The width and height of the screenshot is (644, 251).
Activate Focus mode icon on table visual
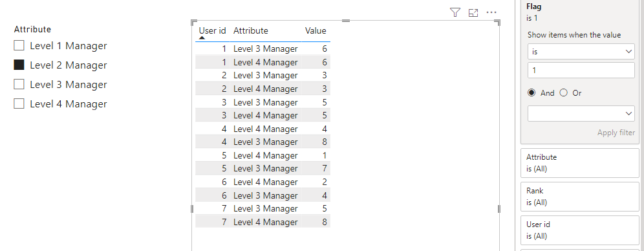[x=473, y=13]
